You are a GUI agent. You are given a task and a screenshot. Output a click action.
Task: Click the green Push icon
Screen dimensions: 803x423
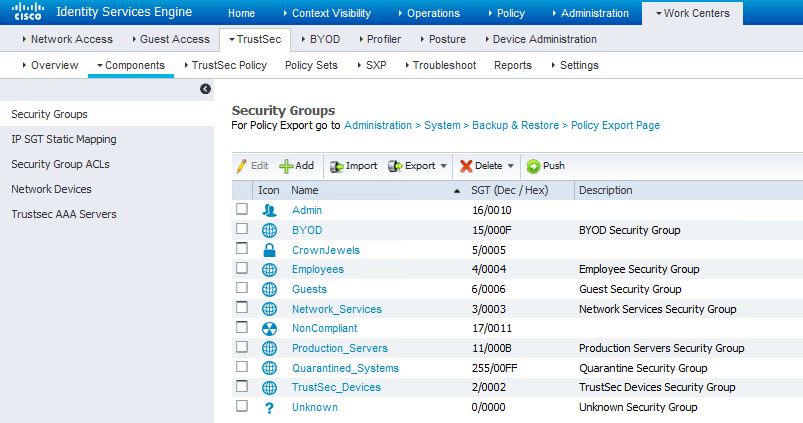point(534,166)
